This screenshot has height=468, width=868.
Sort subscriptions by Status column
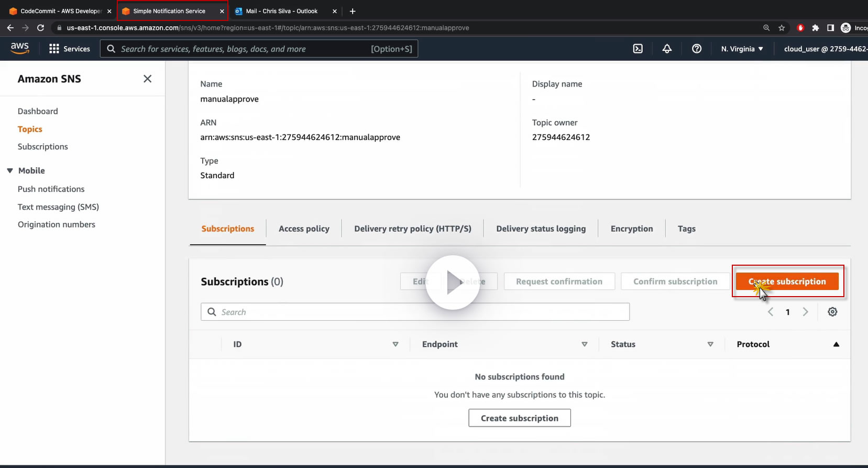click(x=710, y=344)
